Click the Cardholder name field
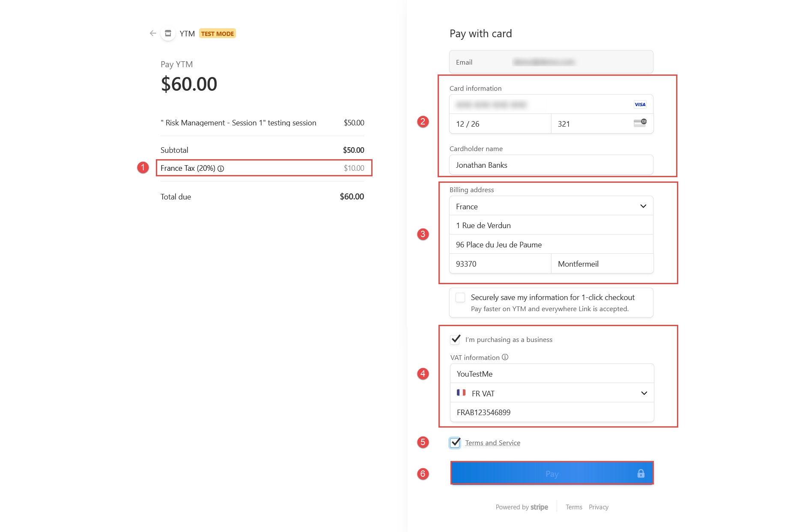Viewport: 811px width, 532px height. tap(552, 165)
